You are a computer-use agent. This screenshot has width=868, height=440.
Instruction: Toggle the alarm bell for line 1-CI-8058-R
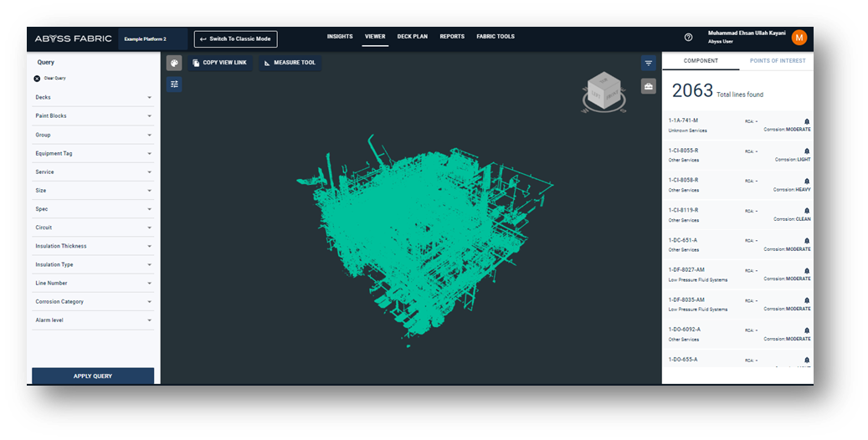click(807, 181)
